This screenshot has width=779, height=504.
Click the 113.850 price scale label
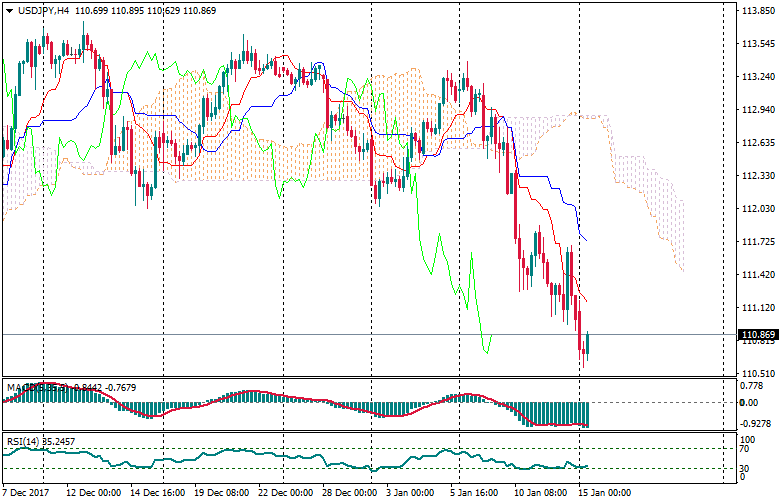tap(757, 12)
